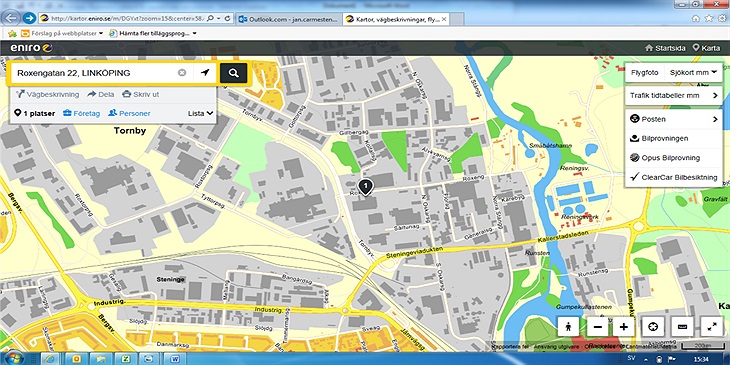Click the Vägbeskrivning link

(x=47, y=94)
